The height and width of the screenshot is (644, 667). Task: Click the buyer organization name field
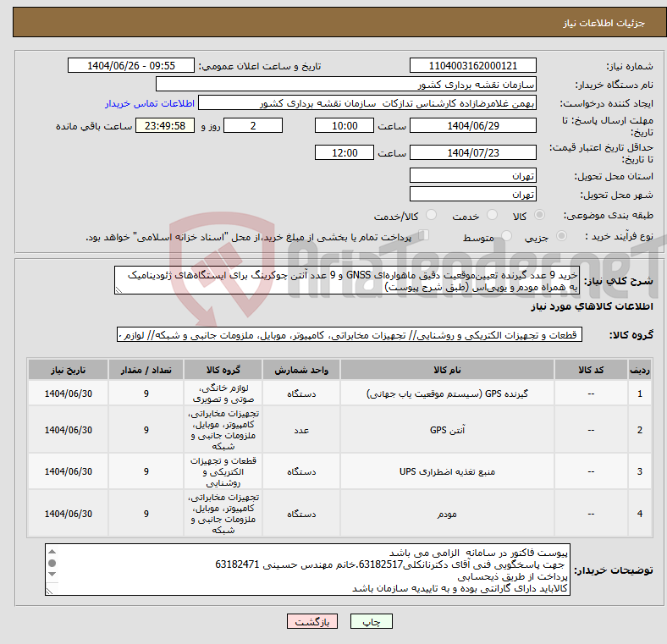346,85
